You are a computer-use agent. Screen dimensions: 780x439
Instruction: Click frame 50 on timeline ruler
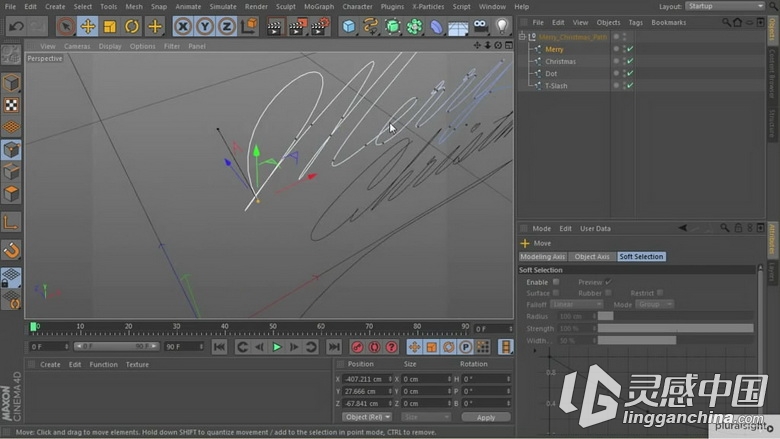[x=273, y=327]
